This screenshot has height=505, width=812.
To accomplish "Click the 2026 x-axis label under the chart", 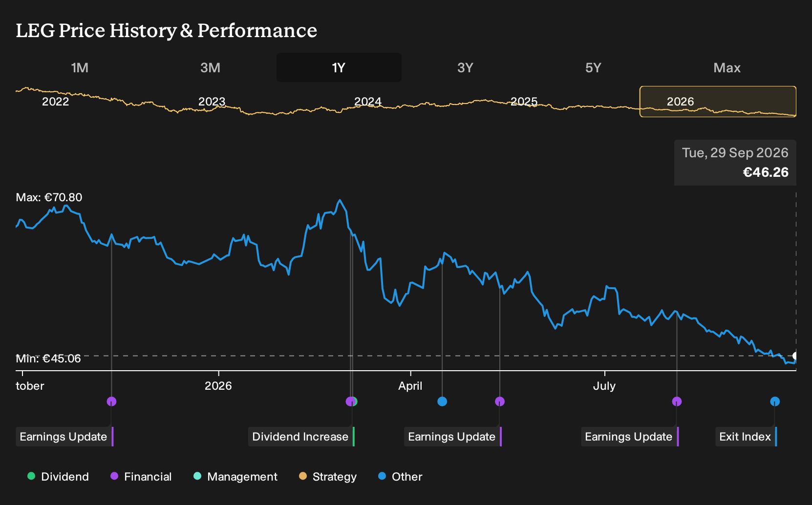I will [218, 386].
